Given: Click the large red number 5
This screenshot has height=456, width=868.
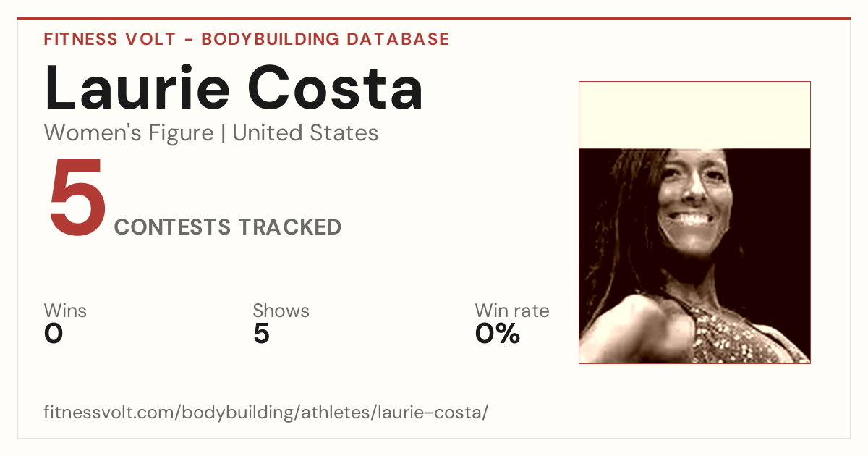Looking at the screenshot, I should click(77, 198).
